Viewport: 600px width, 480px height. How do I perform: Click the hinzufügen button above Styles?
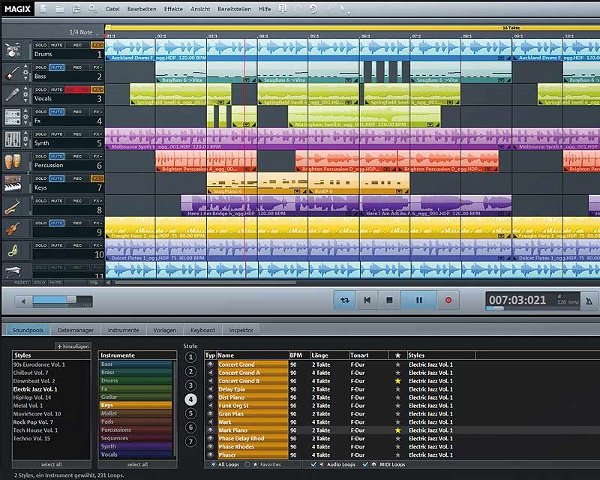click(73, 346)
